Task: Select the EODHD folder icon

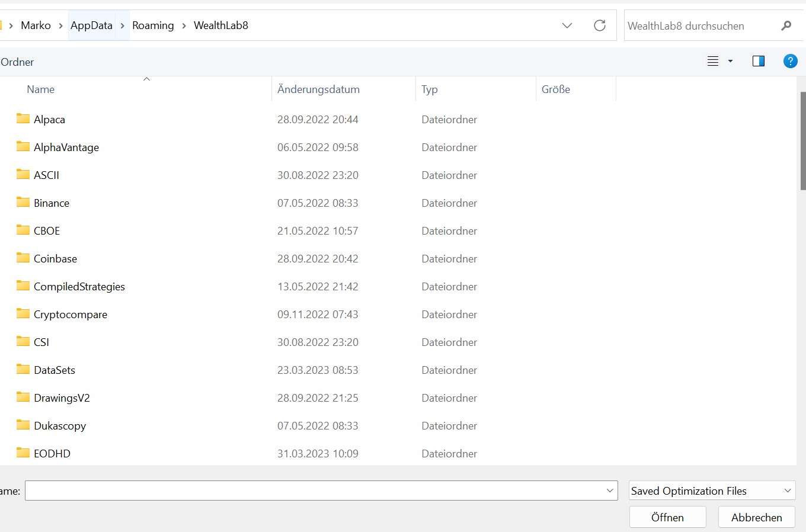Action: coord(23,453)
